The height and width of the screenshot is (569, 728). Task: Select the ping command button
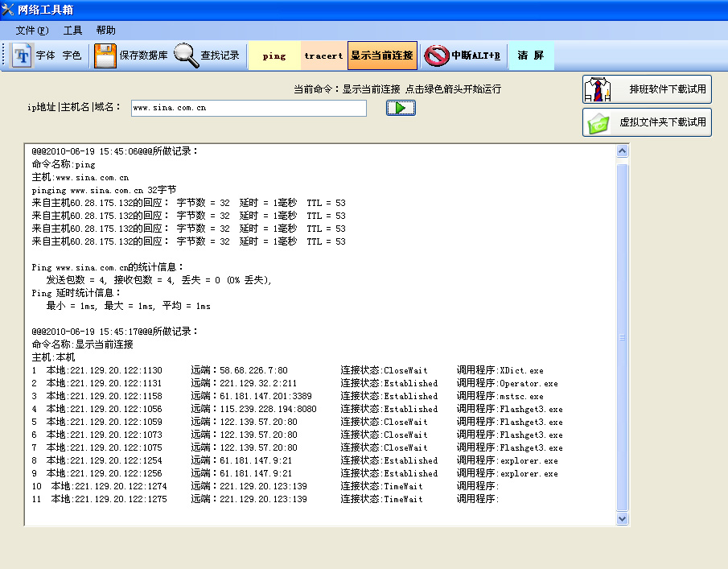[274, 56]
